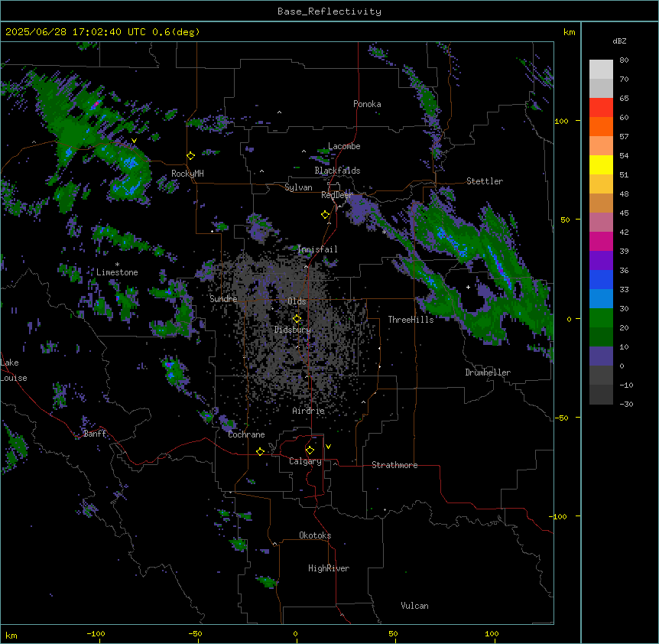Click the RockyMH label

187,174
